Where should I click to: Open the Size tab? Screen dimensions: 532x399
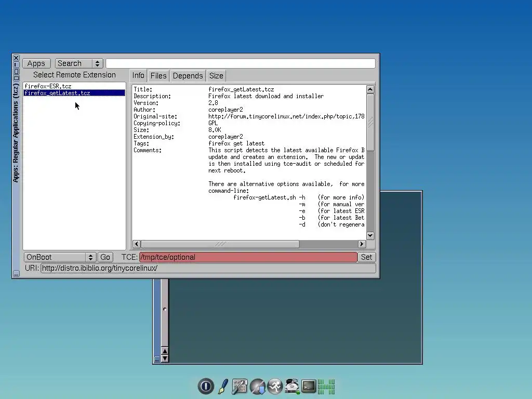(x=216, y=76)
